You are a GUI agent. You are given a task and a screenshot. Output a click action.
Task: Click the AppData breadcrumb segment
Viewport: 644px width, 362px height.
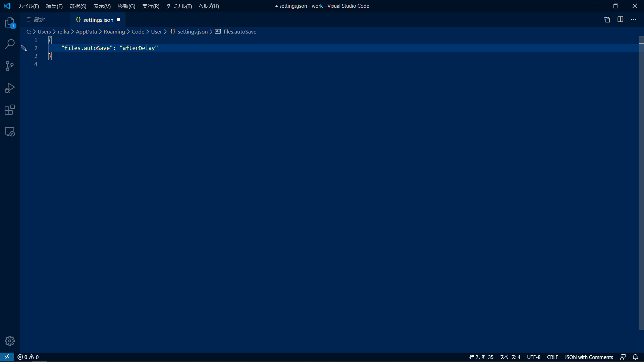(86, 32)
